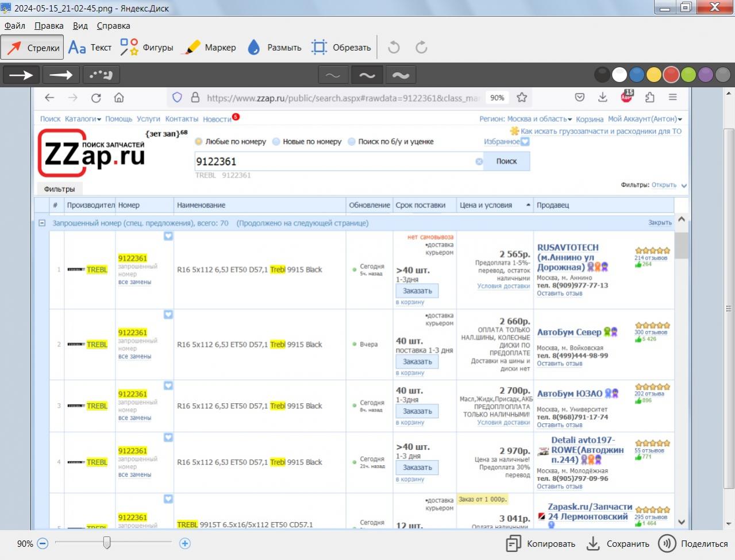Open the browser hamburger menu icon
This screenshot has width=735, height=560.
673,98
